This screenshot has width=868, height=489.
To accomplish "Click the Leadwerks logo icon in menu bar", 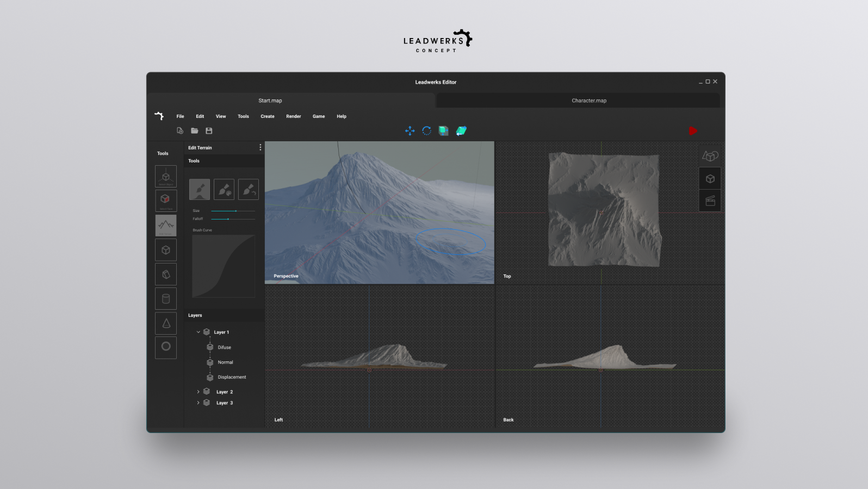I will (159, 116).
